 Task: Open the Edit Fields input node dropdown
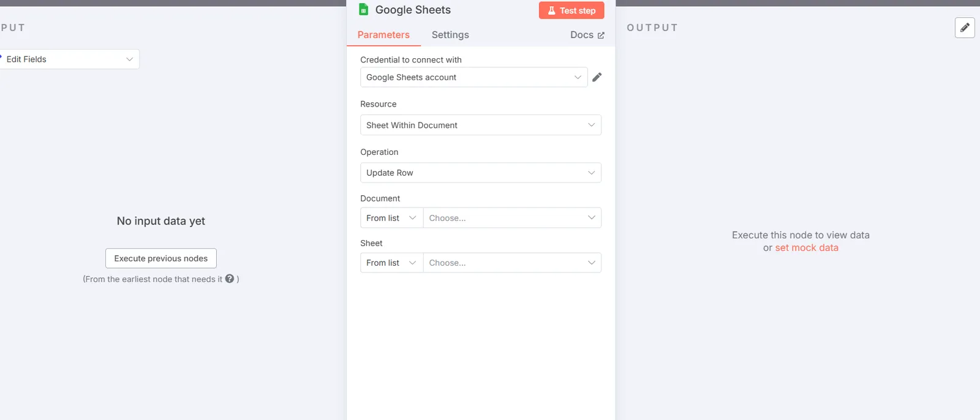point(69,59)
